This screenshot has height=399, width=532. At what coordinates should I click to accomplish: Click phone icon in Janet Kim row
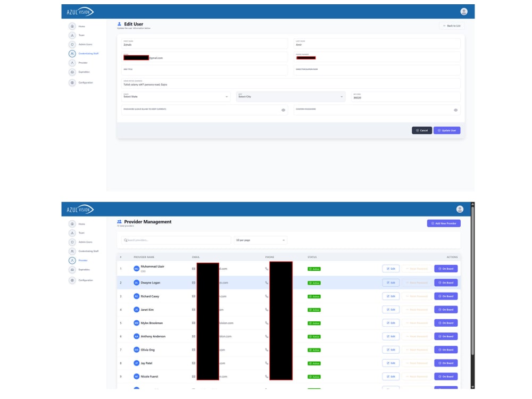pyautogui.click(x=267, y=310)
